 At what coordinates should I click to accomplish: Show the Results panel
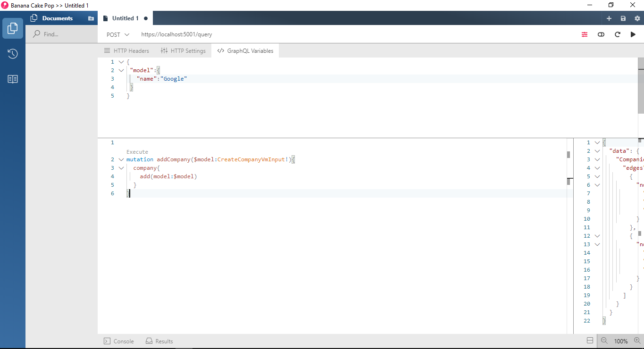pos(159,341)
